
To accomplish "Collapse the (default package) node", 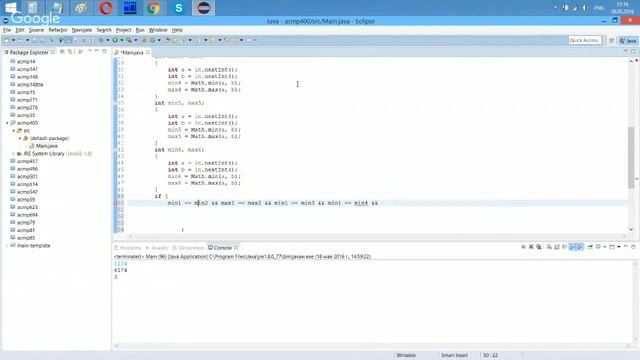I will 20,138.
